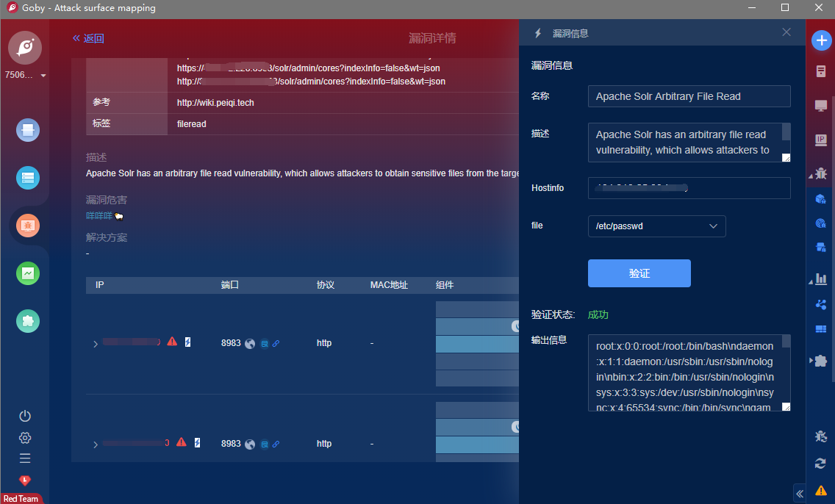
Task: Open the extensions puzzle icon in left sidebar
Action: (28, 321)
